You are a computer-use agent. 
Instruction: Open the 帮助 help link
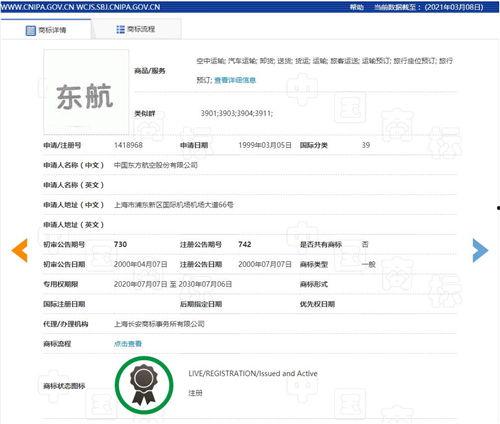tap(356, 7)
